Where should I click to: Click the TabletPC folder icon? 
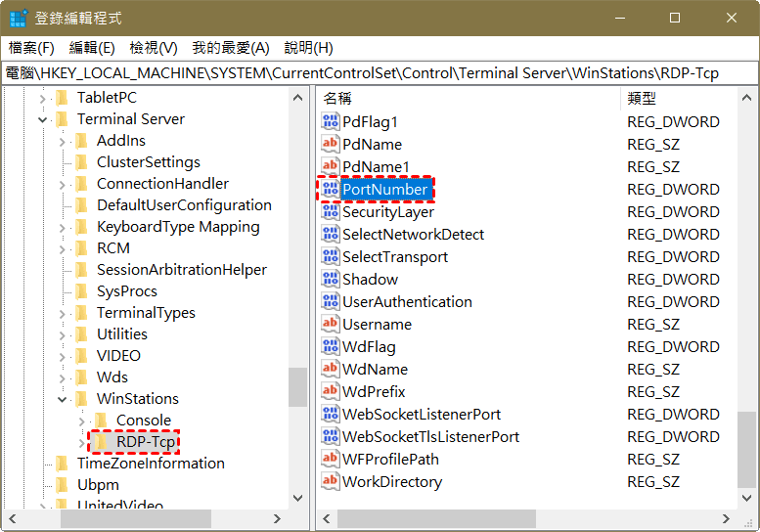click(x=62, y=98)
